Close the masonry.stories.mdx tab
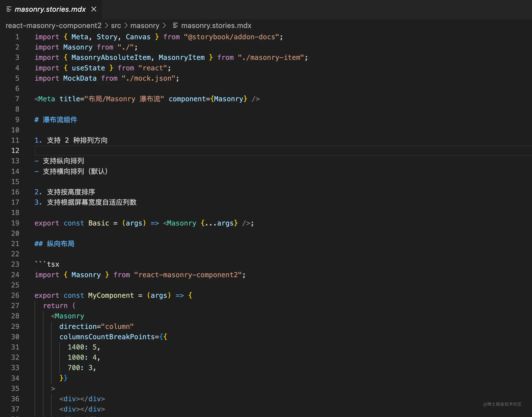 pyautogui.click(x=94, y=9)
